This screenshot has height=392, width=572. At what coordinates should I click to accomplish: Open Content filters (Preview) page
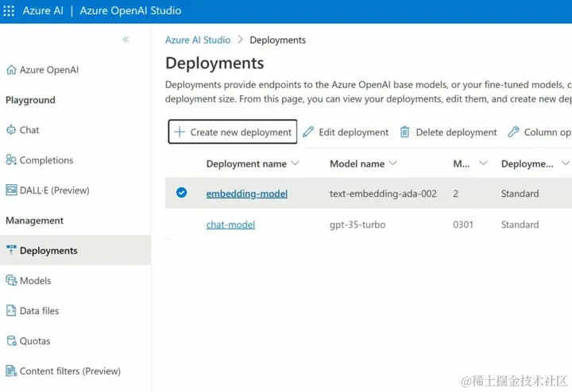pyautogui.click(x=70, y=371)
